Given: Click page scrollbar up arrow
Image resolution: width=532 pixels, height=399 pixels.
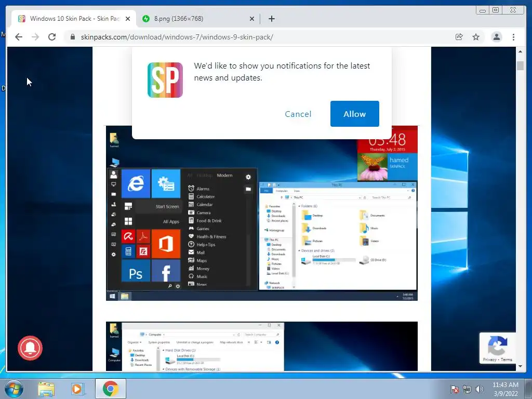Looking at the screenshot, I should pos(520,51).
